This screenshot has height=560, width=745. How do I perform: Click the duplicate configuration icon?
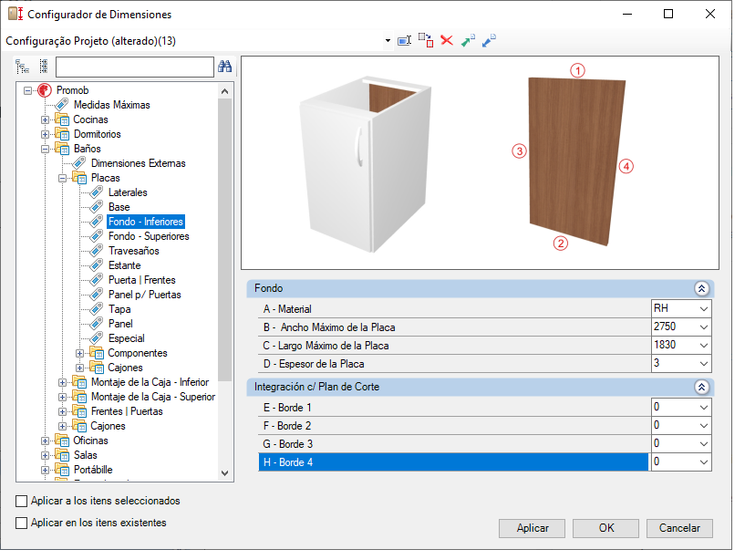pos(426,40)
